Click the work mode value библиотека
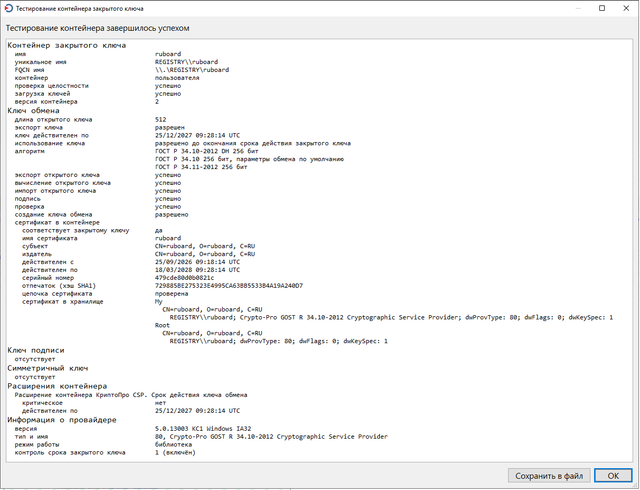 pyautogui.click(x=173, y=445)
